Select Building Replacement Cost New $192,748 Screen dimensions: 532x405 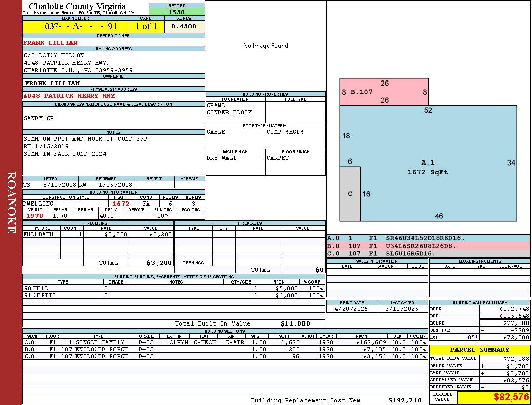point(405,400)
